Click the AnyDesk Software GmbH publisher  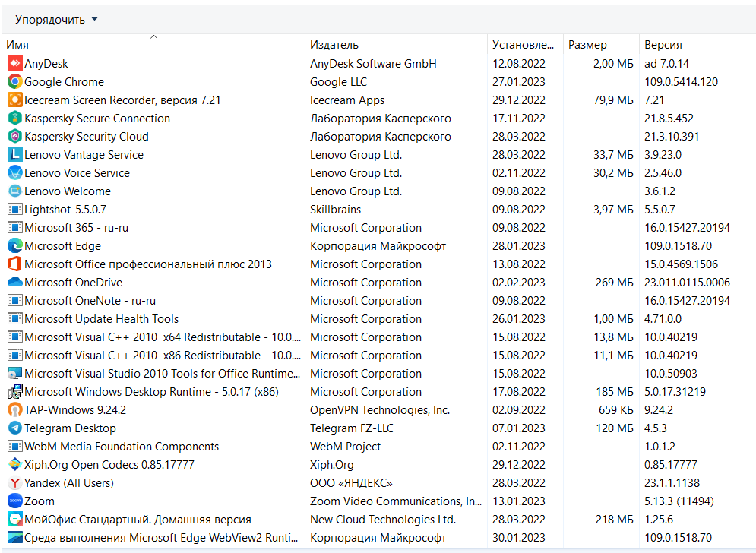click(373, 64)
